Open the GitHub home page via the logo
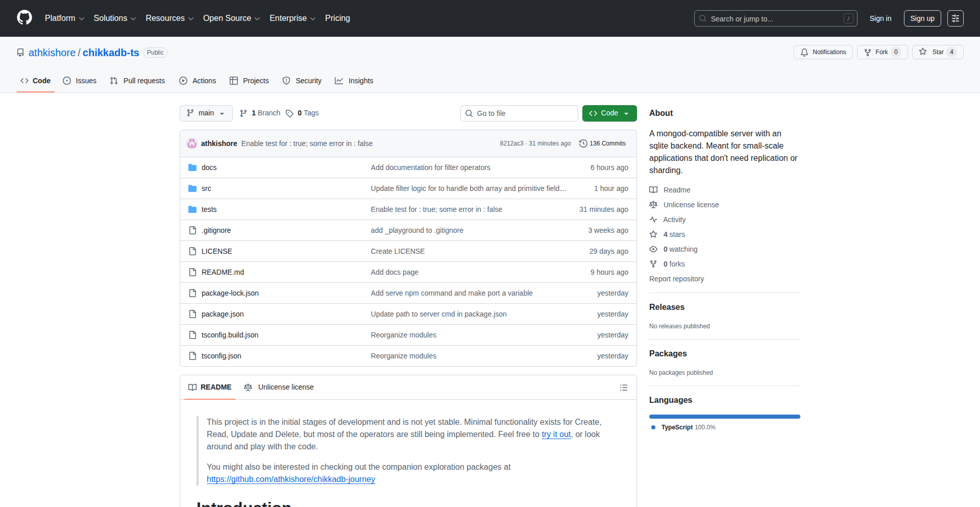This screenshot has height=507, width=980. [23, 18]
